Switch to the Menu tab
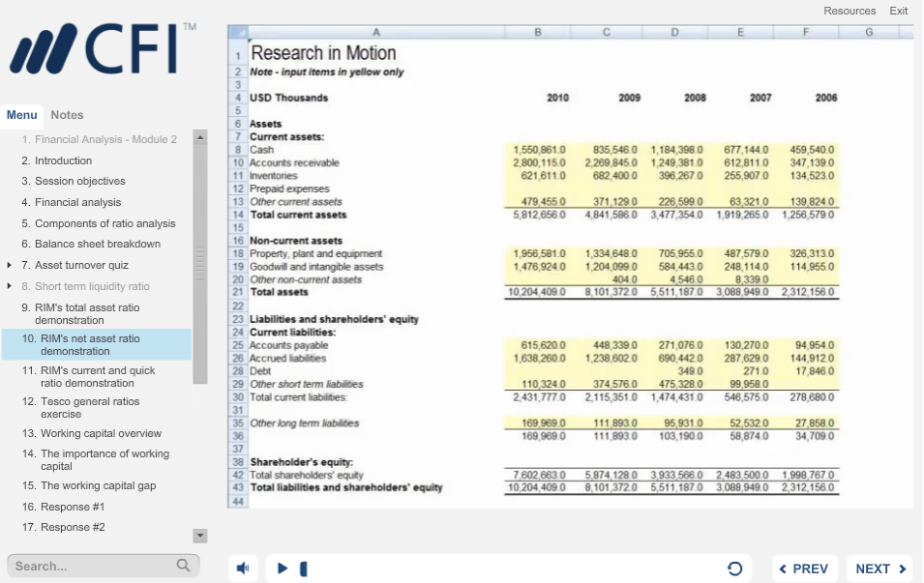 [x=22, y=115]
